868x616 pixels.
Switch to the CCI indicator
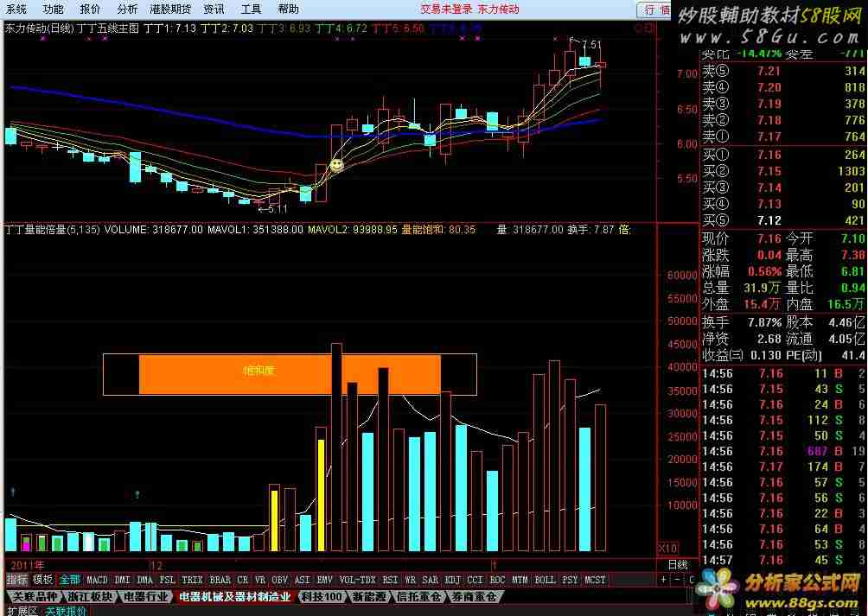click(x=475, y=580)
